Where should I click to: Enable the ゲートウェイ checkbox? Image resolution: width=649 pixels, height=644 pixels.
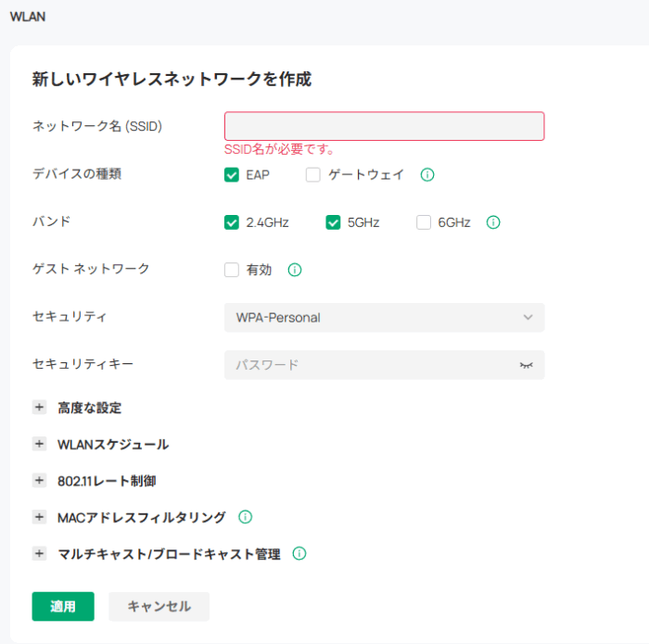tap(313, 174)
